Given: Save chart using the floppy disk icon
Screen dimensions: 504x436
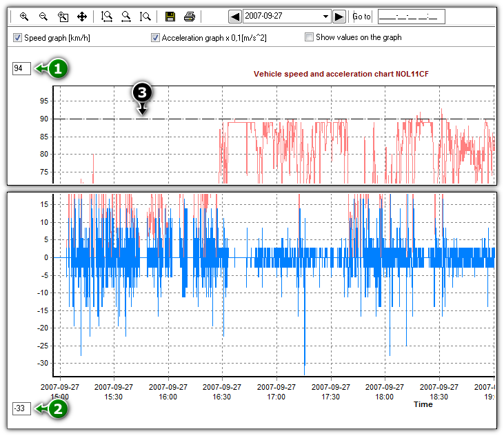Looking at the screenshot, I should [x=170, y=17].
